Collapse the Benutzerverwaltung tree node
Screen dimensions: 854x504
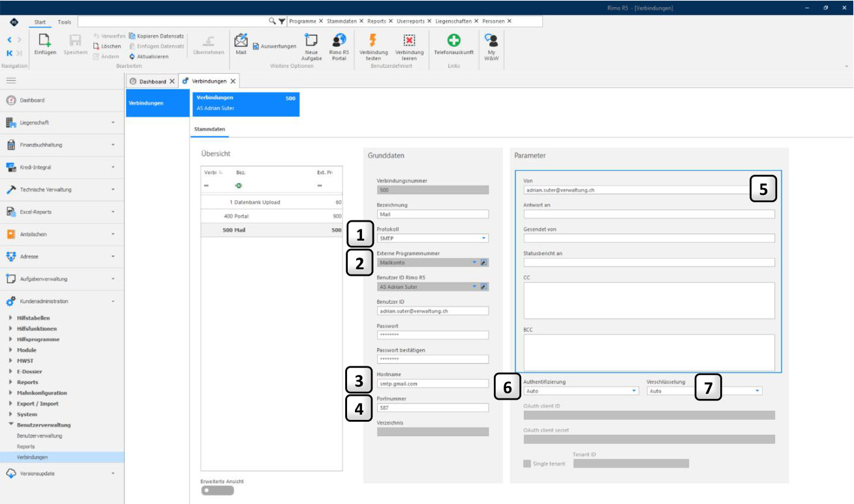(11, 425)
